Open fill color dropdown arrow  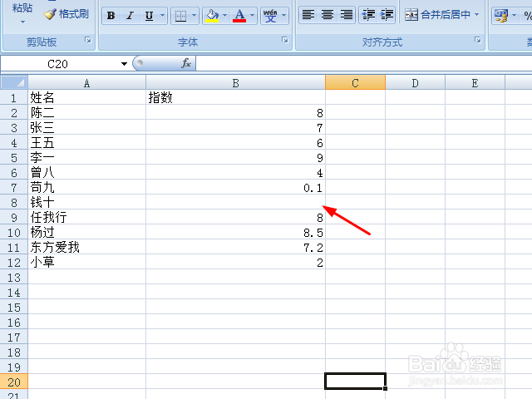click(x=225, y=16)
